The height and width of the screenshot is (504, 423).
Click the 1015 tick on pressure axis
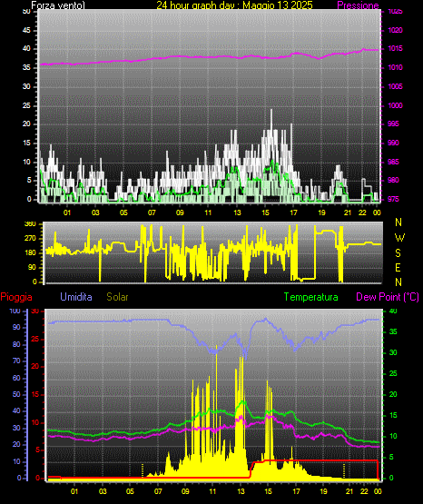point(395,48)
